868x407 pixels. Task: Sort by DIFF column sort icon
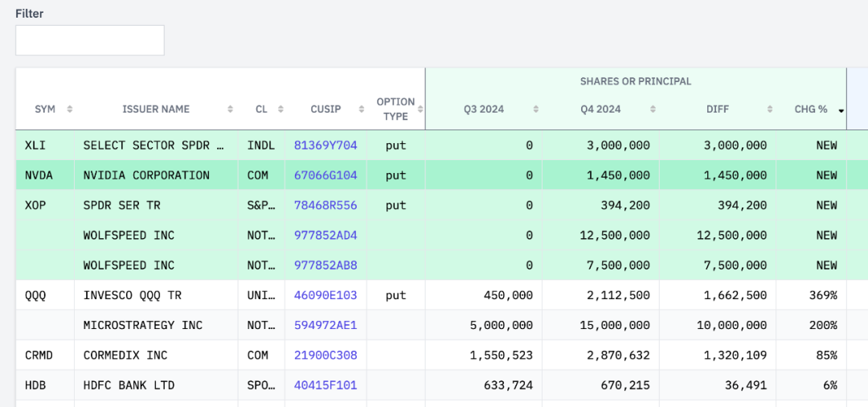770,109
